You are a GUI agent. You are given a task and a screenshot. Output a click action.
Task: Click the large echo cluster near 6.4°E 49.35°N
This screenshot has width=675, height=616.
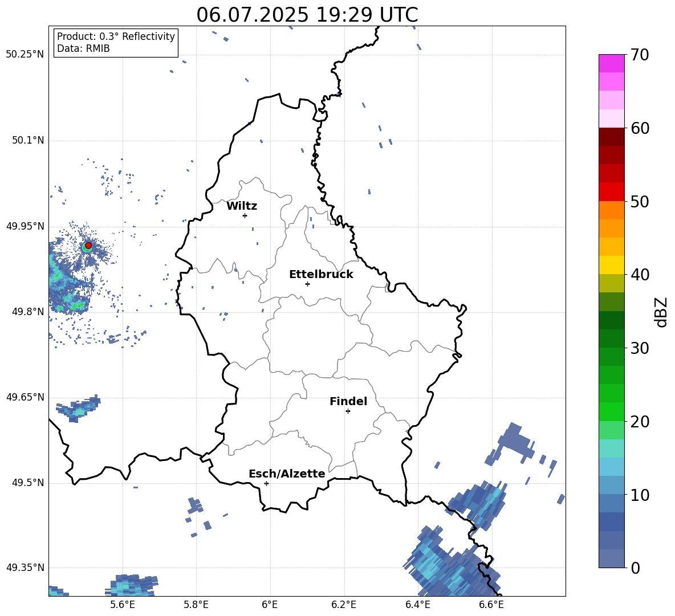[x=452, y=564]
